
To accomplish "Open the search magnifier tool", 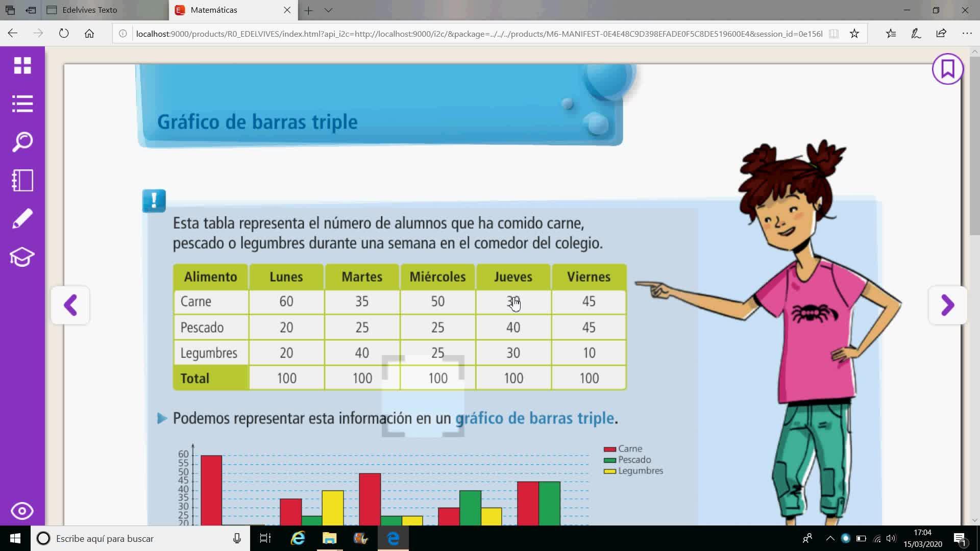I will click(22, 142).
